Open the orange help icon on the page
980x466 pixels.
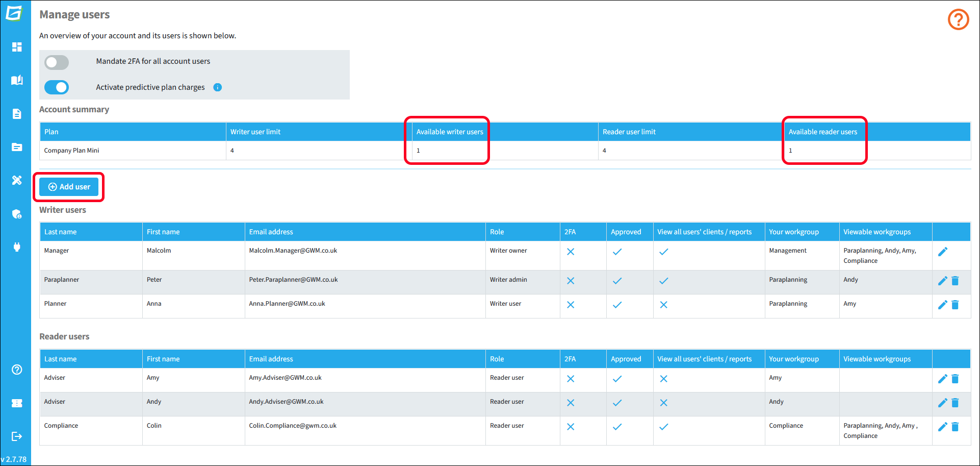(958, 20)
